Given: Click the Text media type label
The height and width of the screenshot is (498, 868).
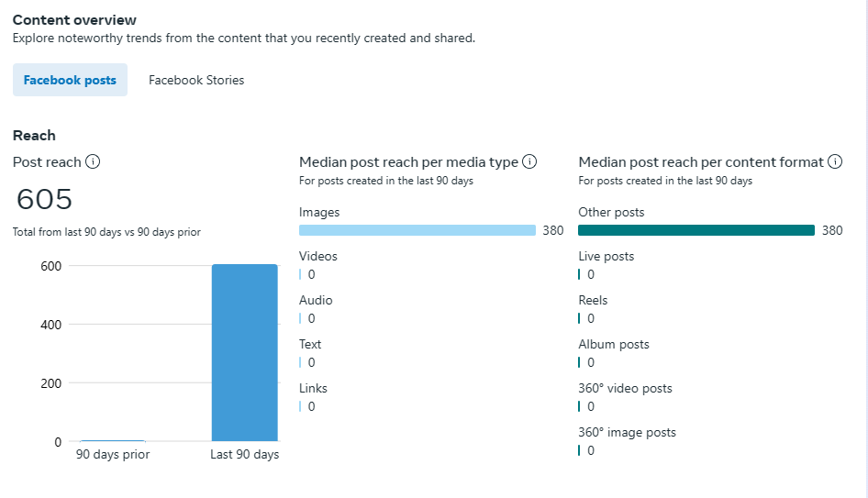Looking at the screenshot, I should pyautogui.click(x=310, y=345).
